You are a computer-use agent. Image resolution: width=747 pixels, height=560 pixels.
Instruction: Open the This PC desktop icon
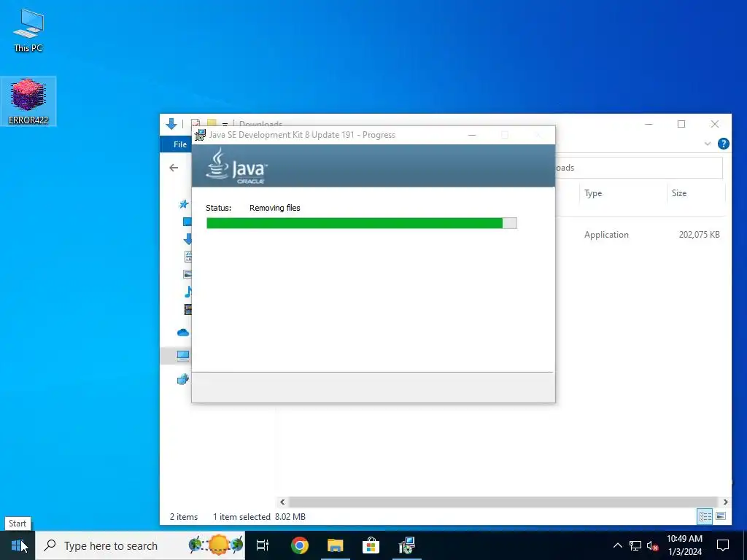28,30
